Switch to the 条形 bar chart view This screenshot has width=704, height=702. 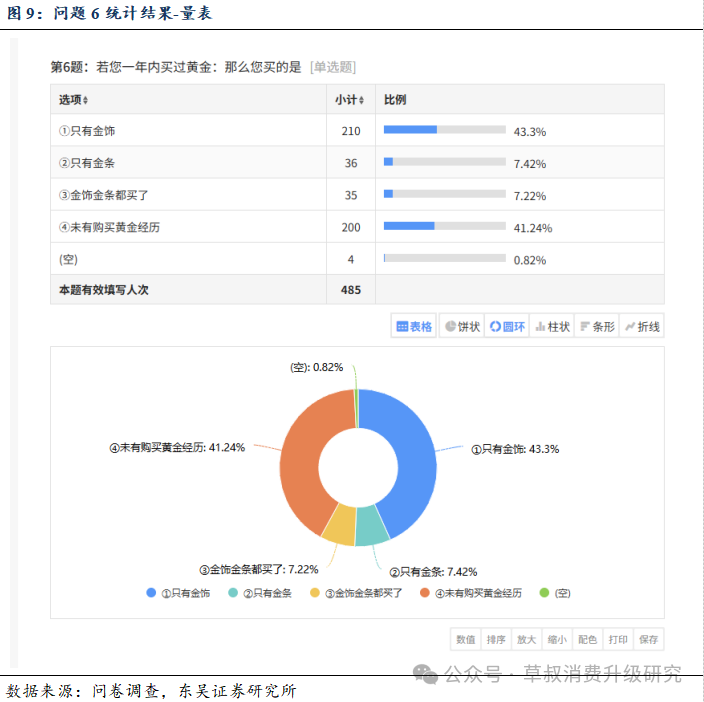coord(597,326)
